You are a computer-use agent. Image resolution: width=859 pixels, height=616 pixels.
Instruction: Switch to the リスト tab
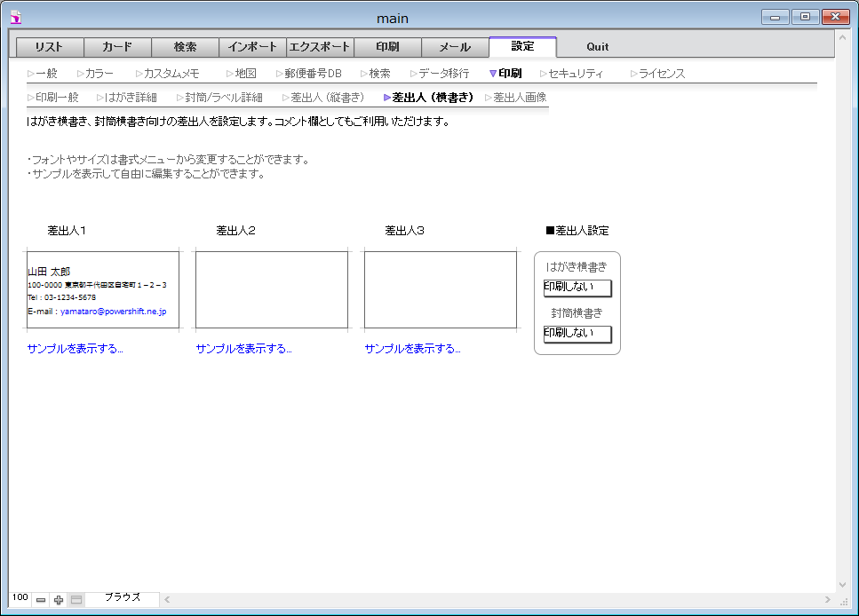point(50,47)
